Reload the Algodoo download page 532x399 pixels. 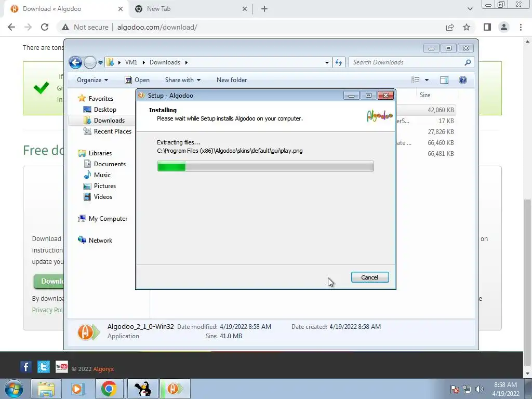coord(45,27)
